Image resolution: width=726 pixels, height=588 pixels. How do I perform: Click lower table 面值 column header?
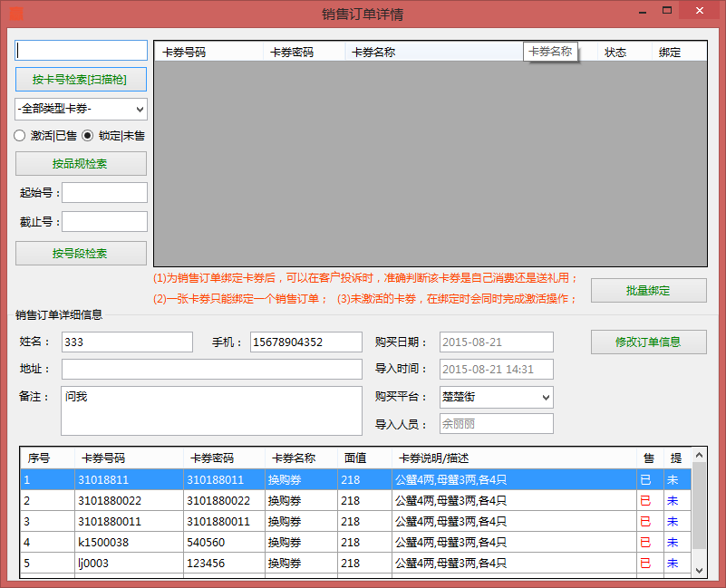point(365,458)
